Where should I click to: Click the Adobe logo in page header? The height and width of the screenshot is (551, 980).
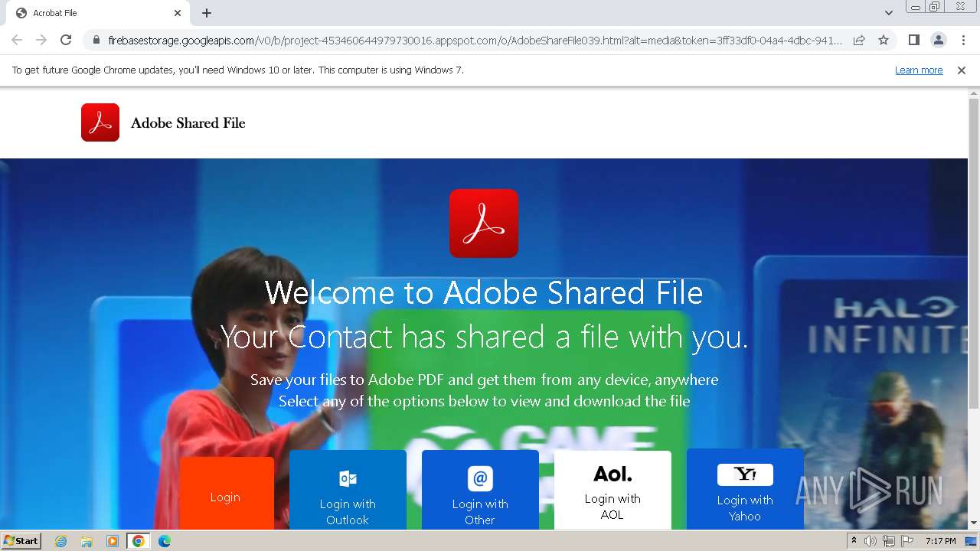[100, 122]
